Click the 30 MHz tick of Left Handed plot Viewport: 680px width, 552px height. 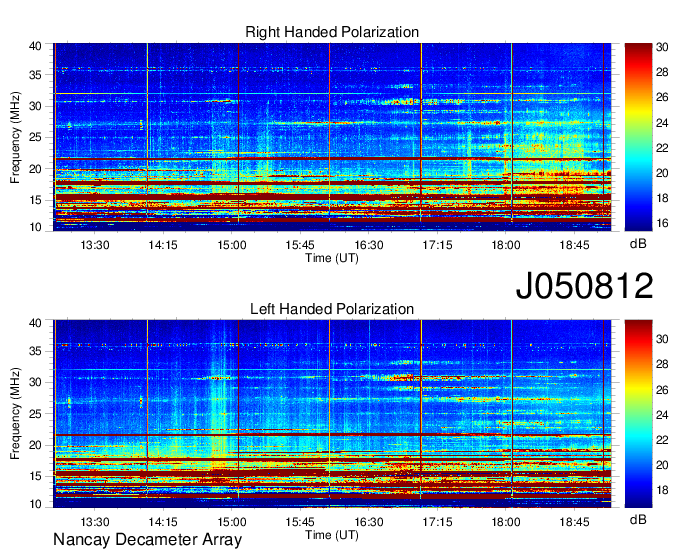click(x=35, y=382)
